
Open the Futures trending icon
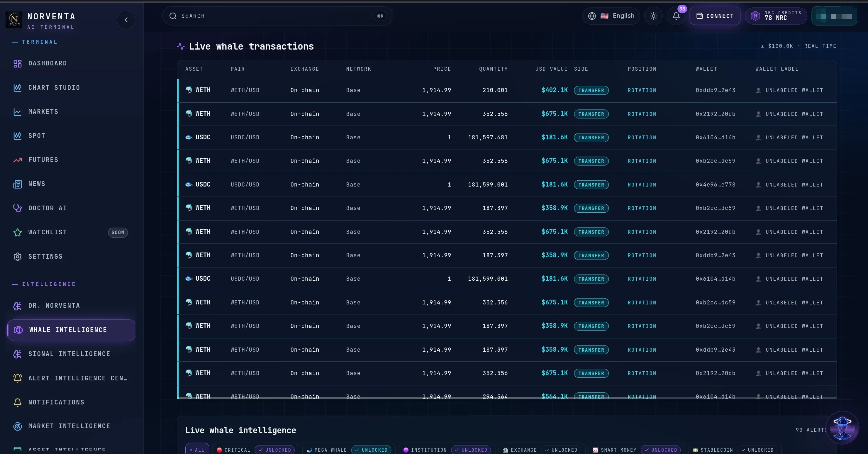click(x=17, y=160)
